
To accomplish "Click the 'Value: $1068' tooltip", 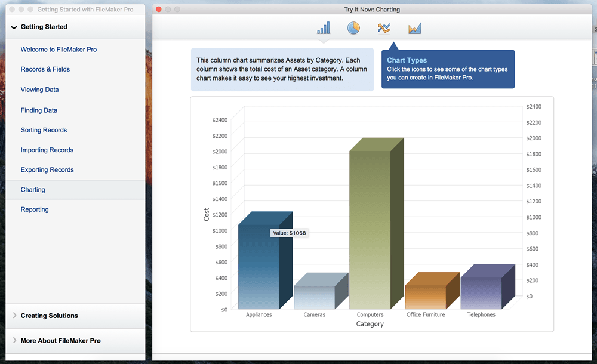I will point(290,233).
